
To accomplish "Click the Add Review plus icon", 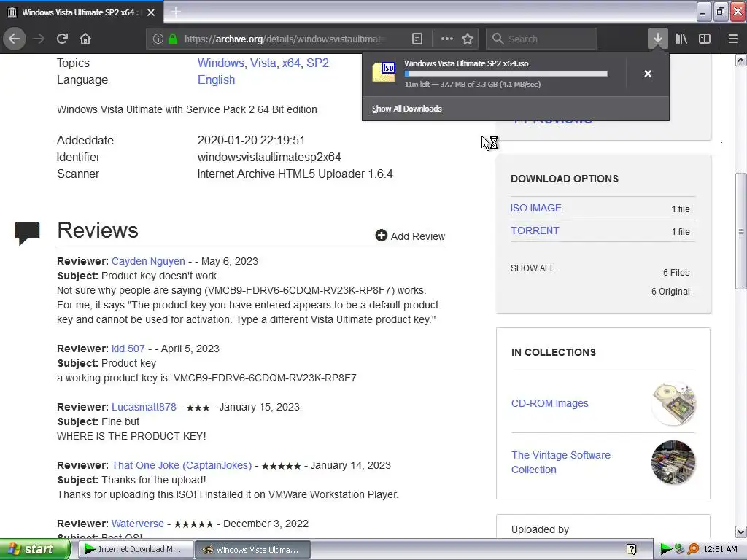I will coord(381,236).
